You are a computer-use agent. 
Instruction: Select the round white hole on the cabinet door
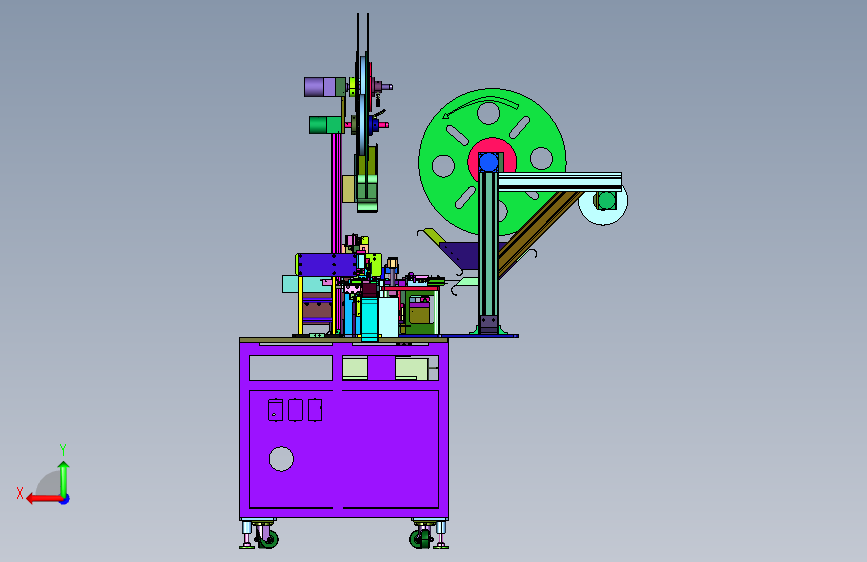tap(281, 459)
